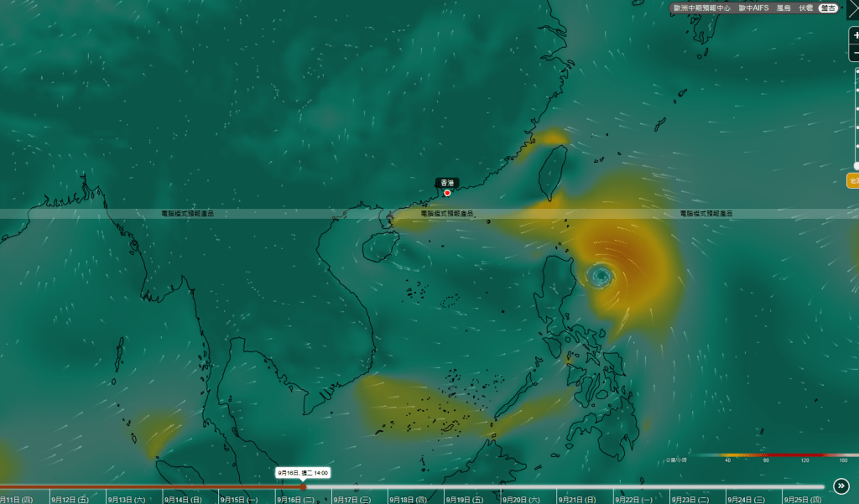
Task: Switch to the 歐中AIFS model tab
Action: (752, 8)
